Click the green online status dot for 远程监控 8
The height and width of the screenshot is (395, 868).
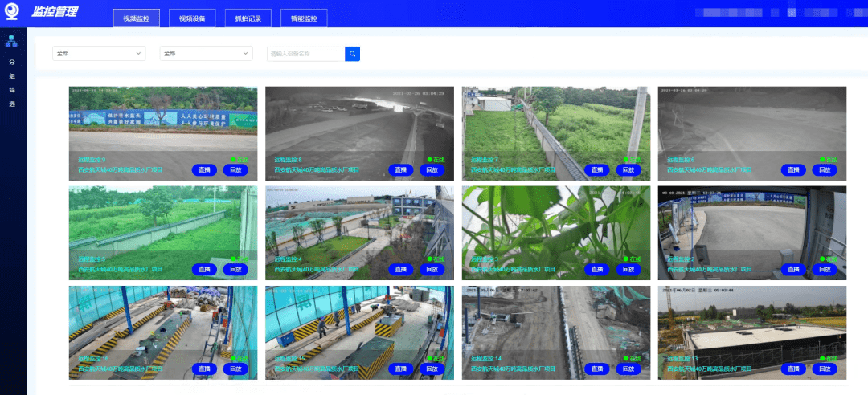coord(430,159)
